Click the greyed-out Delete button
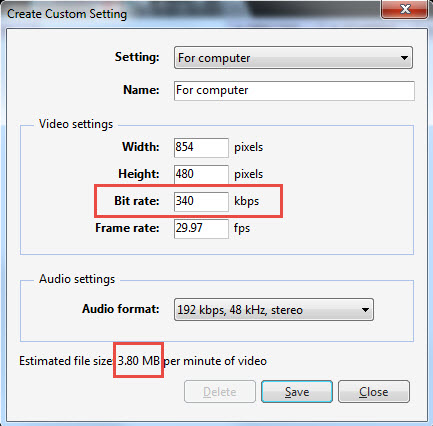Screen dimensions: 433x426 (220, 392)
